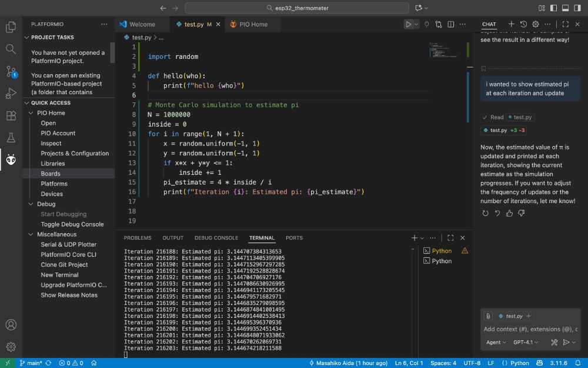Click the Run Python File play button
Screen dimensions: 588x368
pyautogui.click(x=408, y=24)
